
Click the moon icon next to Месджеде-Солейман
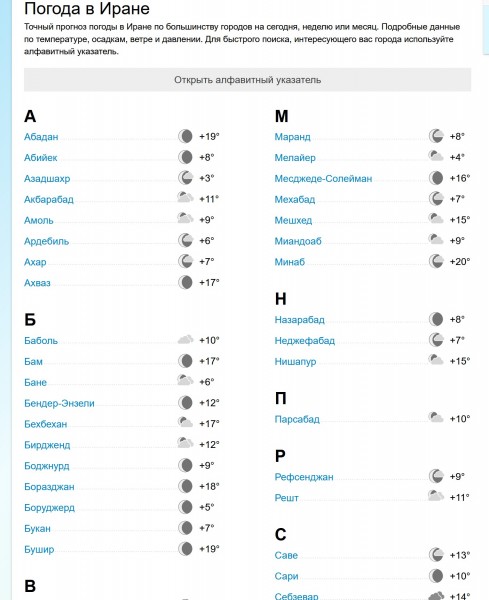(436, 178)
